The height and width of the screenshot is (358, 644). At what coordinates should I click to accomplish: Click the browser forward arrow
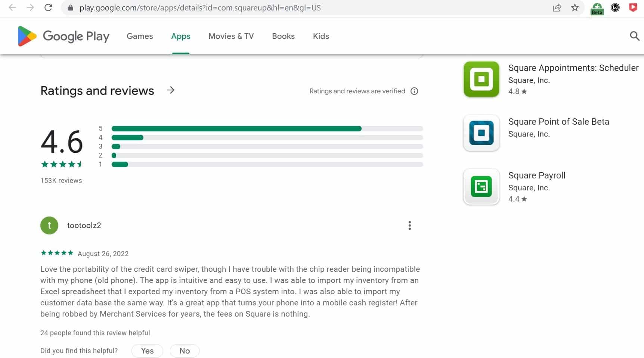30,7
